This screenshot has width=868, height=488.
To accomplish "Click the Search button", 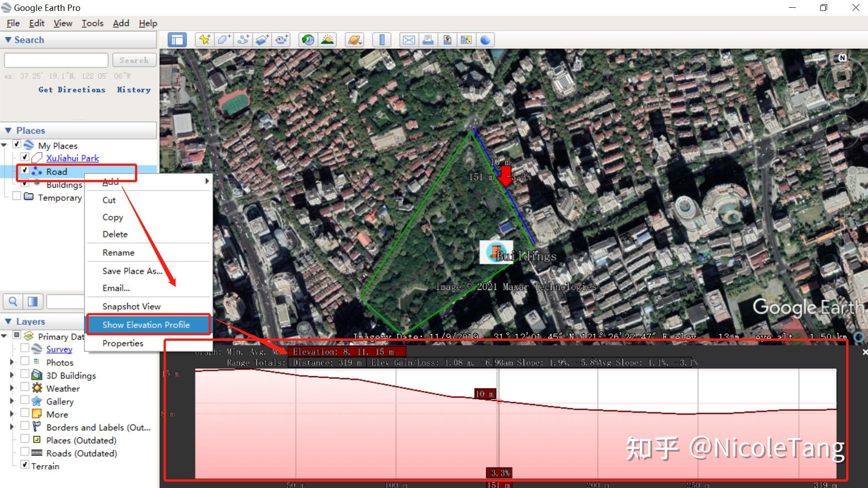I will tap(134, 60).
